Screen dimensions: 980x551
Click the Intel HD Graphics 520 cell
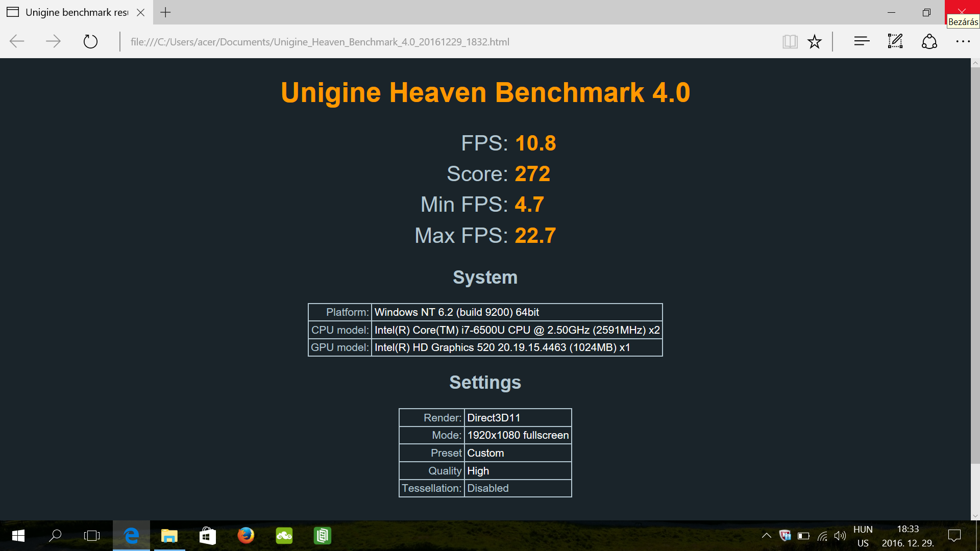[517, 347]
